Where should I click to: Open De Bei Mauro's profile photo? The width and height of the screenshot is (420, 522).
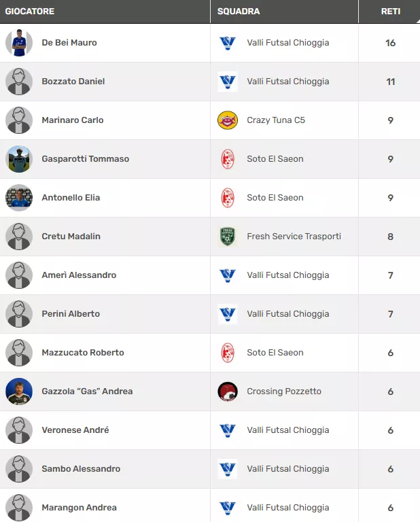pos(19,43)
